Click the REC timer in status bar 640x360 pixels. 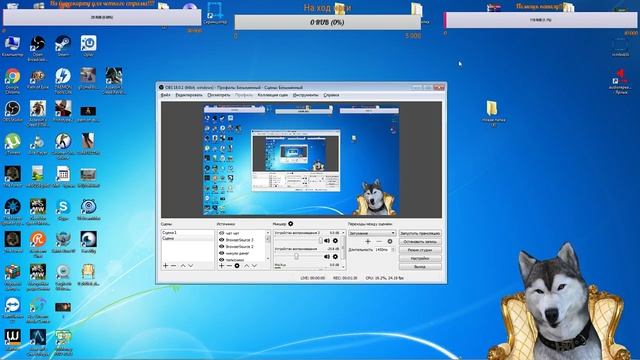345,278
